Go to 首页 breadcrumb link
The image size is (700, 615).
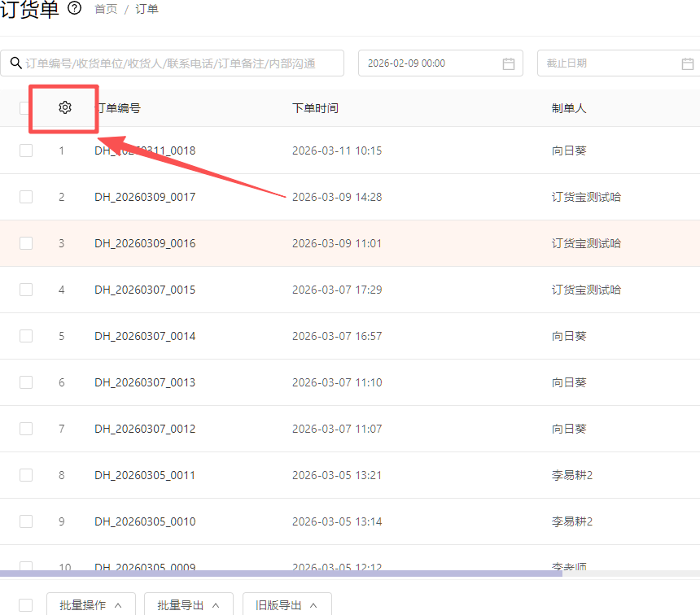[x=106, y=9]
